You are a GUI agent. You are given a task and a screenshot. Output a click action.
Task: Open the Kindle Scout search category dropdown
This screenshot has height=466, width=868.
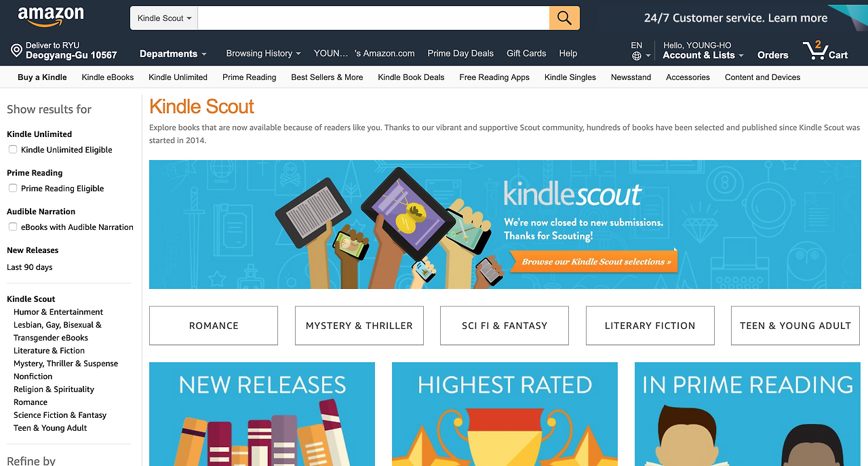(x=164, y=18)
